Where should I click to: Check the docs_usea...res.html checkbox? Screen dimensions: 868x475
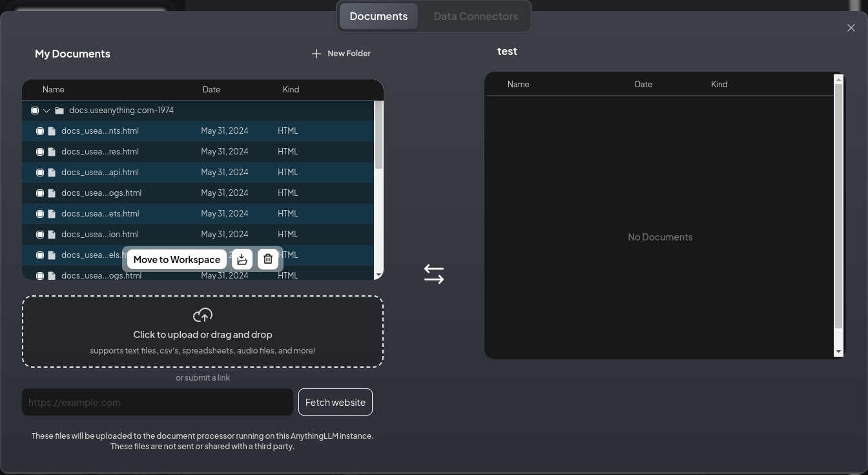pos(40,152)
